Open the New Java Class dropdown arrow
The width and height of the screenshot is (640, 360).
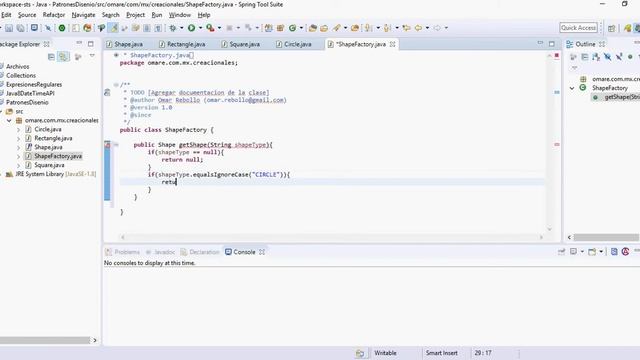(301, 28)
